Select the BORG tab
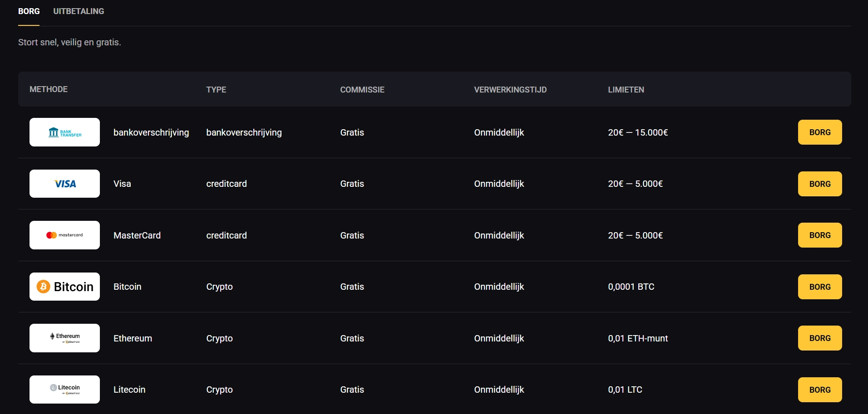The height and width of the screenshot is (414, 868). (x=29, y=11)
